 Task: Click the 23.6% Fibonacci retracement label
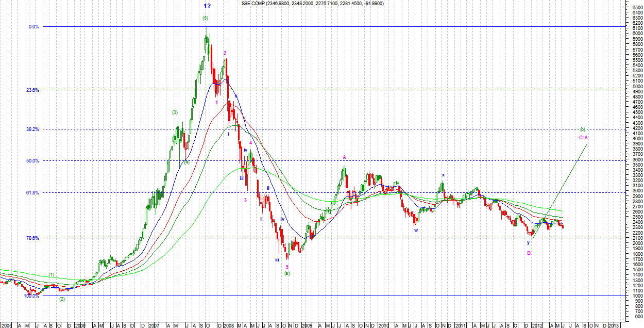point(32,90)
